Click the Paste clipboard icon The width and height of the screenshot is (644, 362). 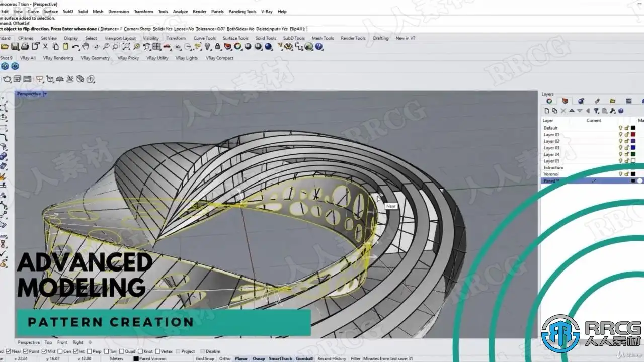65,46
